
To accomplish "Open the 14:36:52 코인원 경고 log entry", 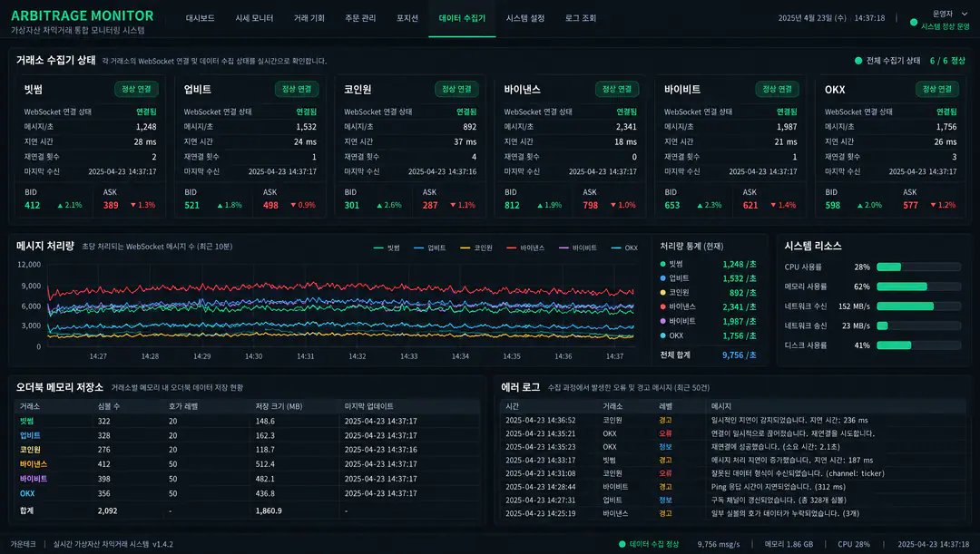I will [x=733, y=421].
